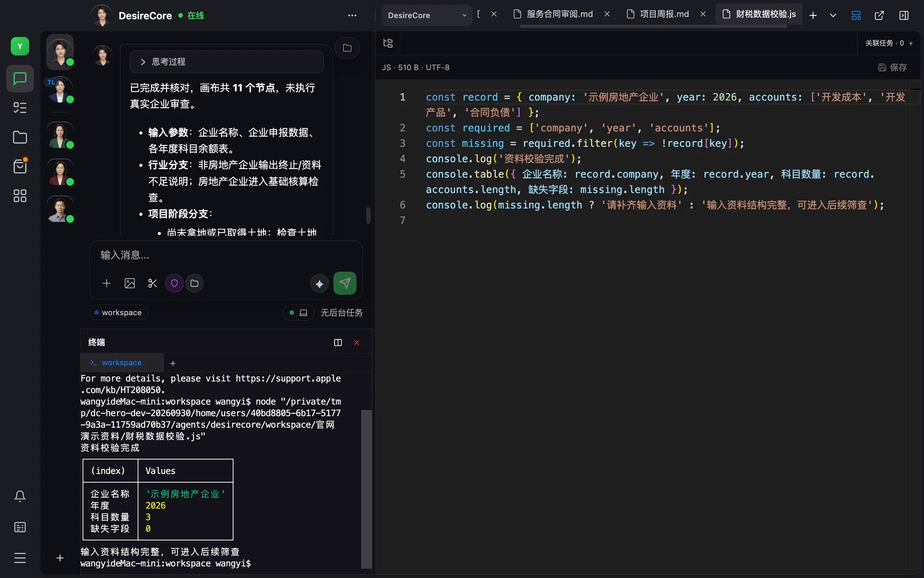Send the message with paper plane button
924x578 pixels.
[x=345, y=283]
